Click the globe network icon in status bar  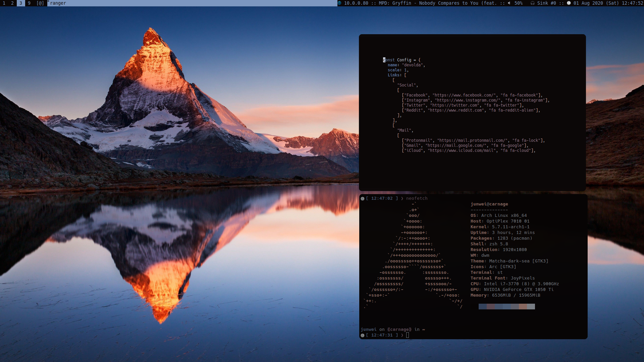click(x=339, y=3)
